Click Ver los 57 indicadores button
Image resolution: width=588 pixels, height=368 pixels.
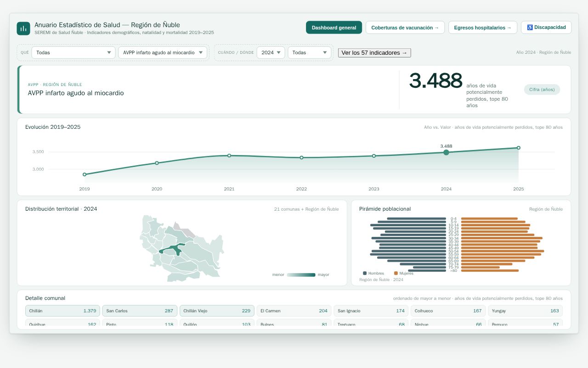[374, 53]
